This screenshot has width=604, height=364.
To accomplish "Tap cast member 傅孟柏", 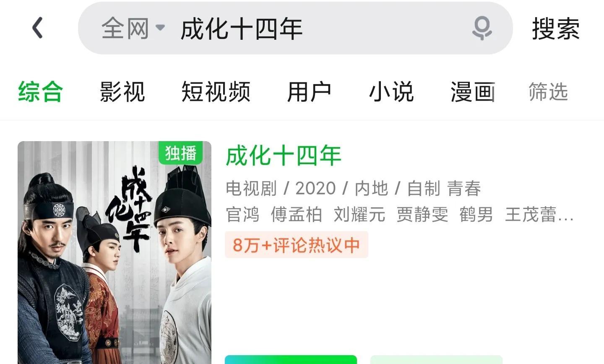I will [297, 214].
